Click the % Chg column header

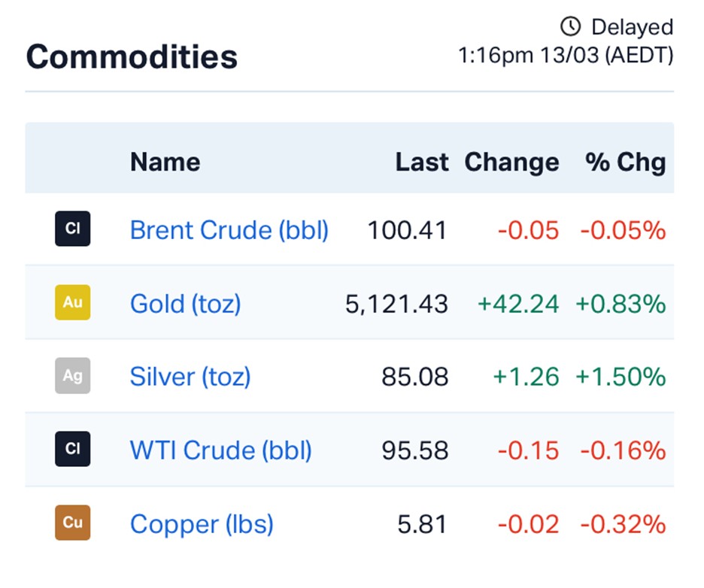pyautogui.click(x=626, y=162)
